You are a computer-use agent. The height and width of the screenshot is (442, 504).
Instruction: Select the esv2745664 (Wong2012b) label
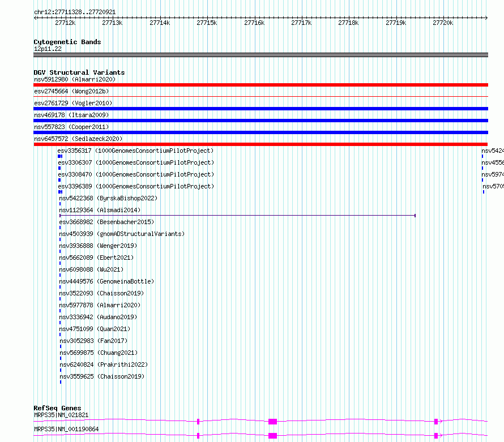71,91
